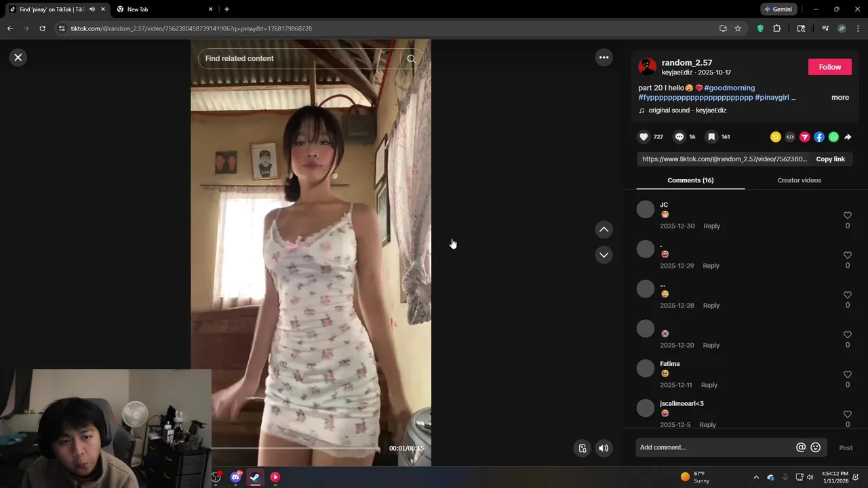Open the JP Chrome profile menu
This screenshot has width=868, height=488.
pos(842,28)
